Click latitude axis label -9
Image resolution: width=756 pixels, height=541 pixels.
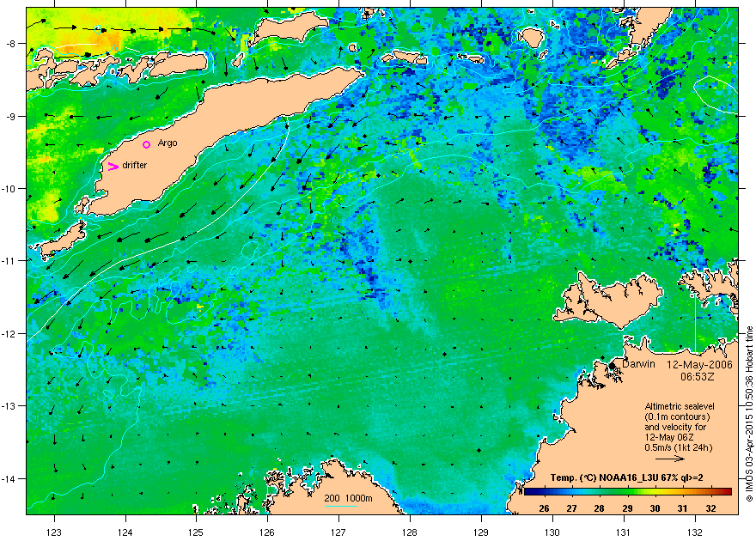point(11,116)
